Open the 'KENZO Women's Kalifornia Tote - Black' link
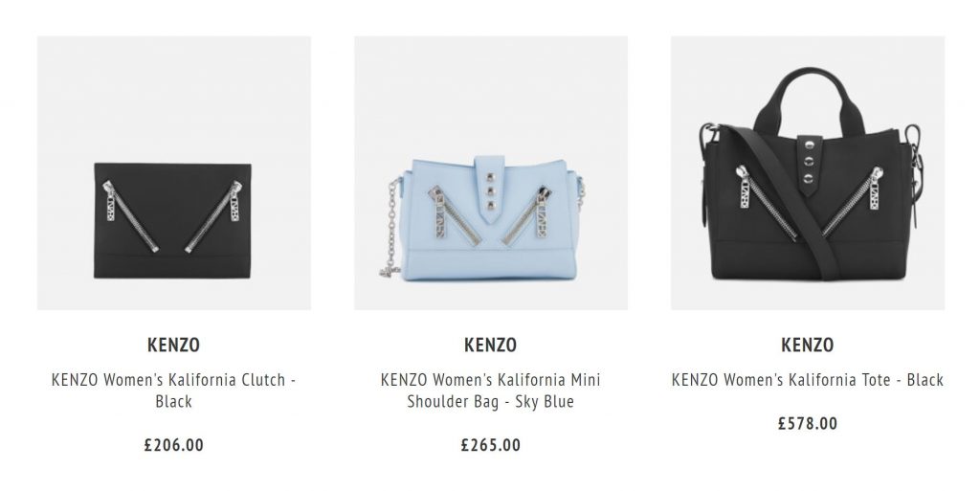The width and height of the screenshot is (980, 491). 808,380
